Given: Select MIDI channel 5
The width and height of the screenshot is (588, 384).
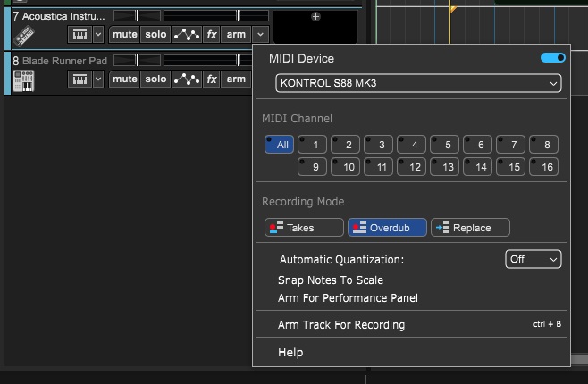Looking at the screenshot, I should [x=444, y=145].
